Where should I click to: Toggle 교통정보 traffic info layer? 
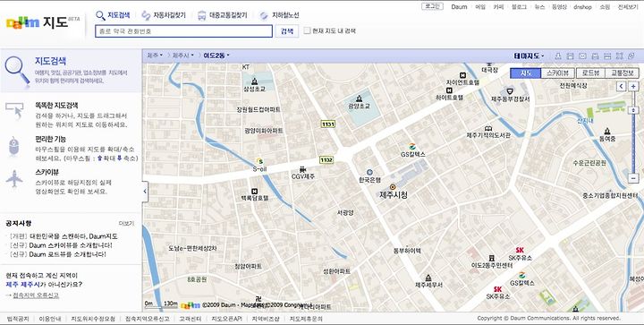(x=622, y=73)
